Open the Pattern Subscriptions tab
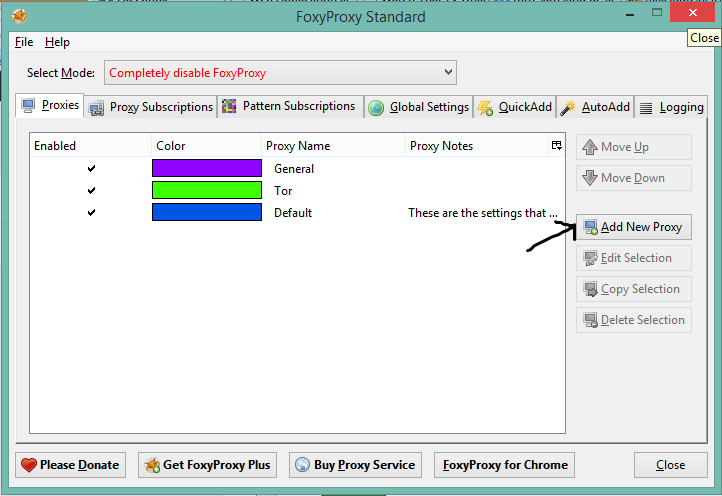722x496 pixels. [x=289, y=106]
